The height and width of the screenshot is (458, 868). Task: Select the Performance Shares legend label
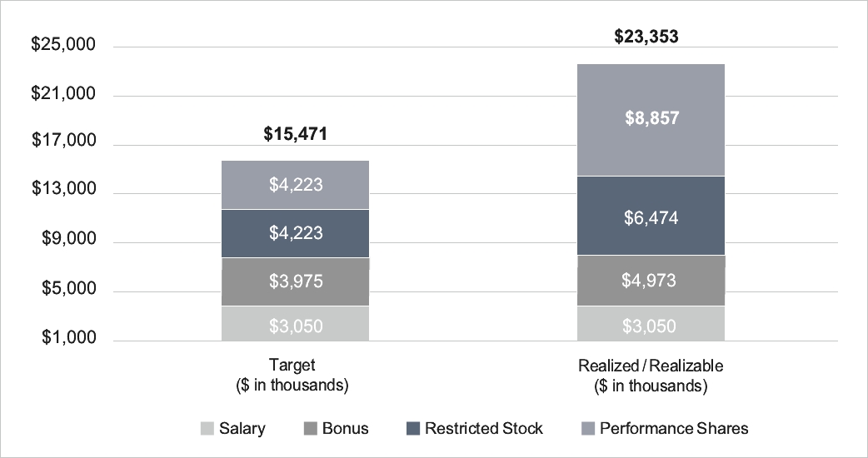674,429
